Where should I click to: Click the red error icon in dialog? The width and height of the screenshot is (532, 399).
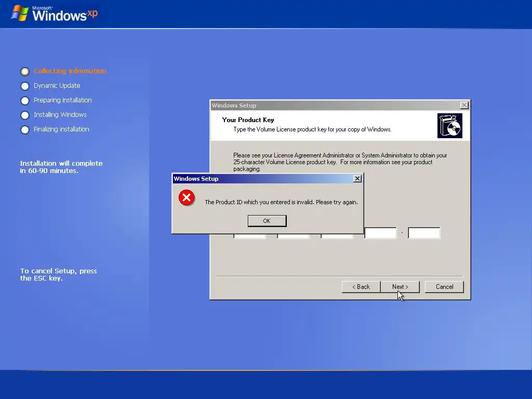[x=187, y=198]
